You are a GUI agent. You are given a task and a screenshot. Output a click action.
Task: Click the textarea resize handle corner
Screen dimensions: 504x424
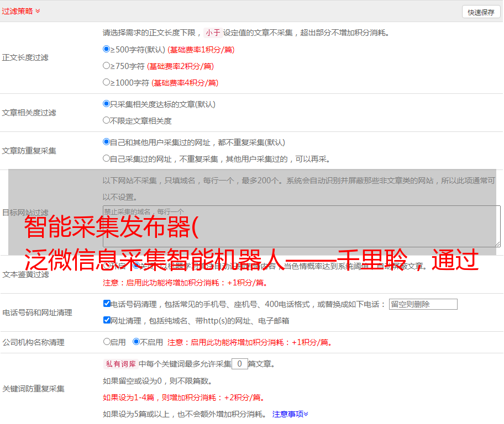click(497, 243)
